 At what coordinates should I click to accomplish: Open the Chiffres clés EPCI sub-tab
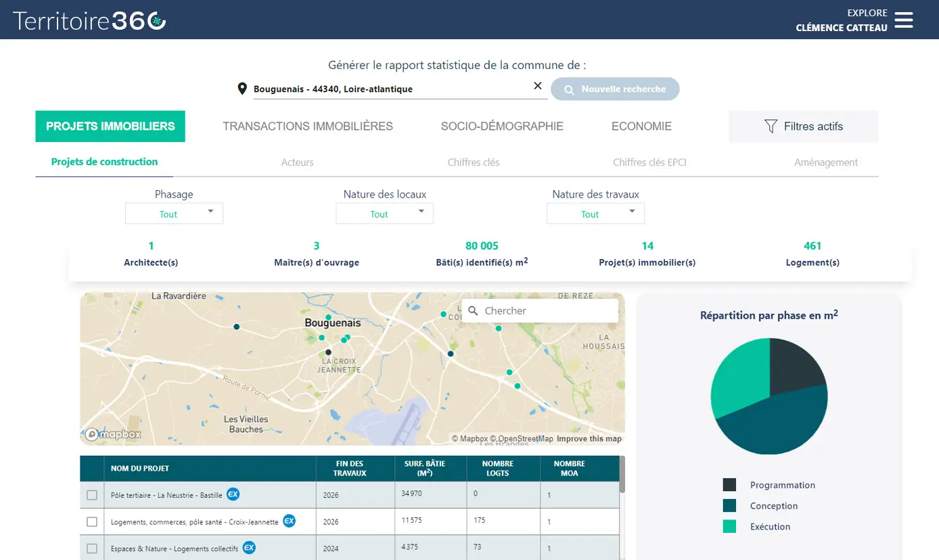coord(649,162)
